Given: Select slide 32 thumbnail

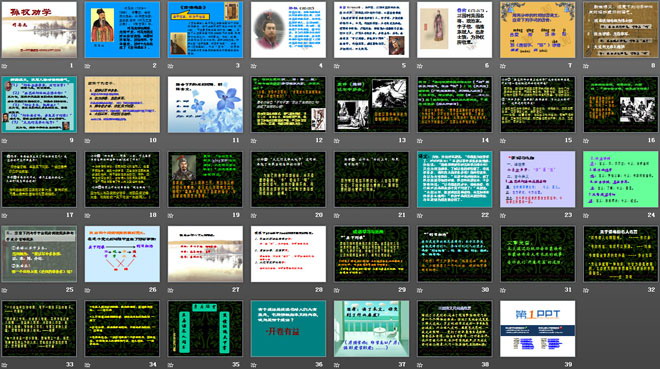Looking at the screenshot, I should click(621, 254).
